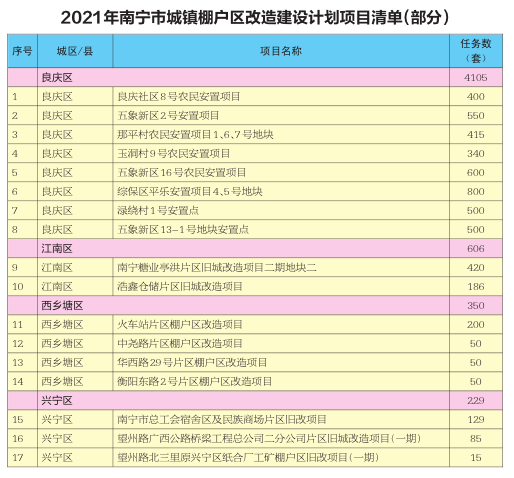Click the subtotal value 350
Viewport: 514px width, 478px height.
tap(476, 305)
